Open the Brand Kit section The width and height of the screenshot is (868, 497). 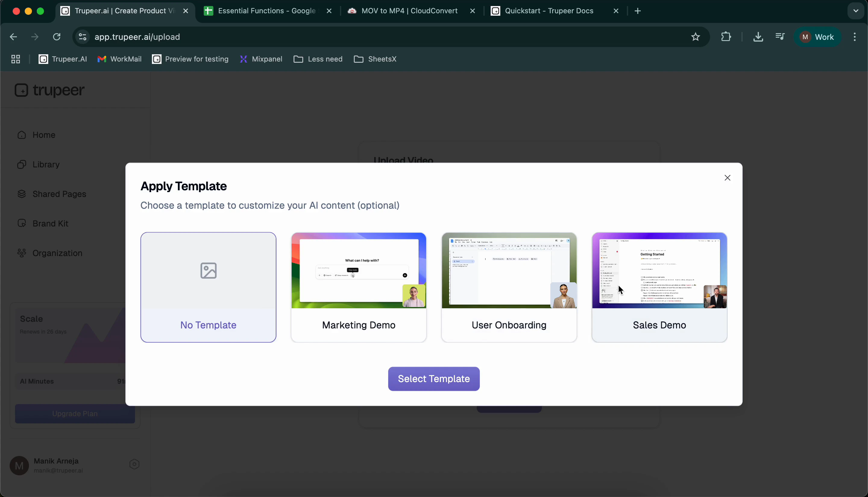pyautogui.click(x=50, y=223)
